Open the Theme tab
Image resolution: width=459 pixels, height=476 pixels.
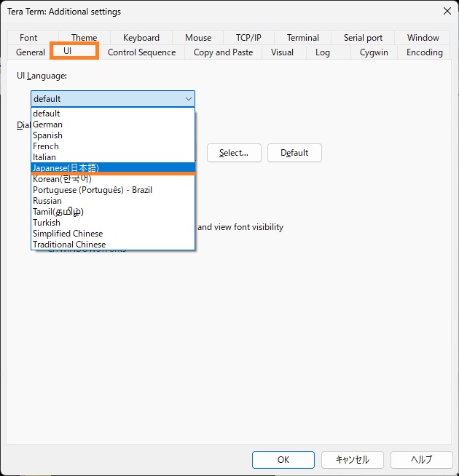[84, 38]
